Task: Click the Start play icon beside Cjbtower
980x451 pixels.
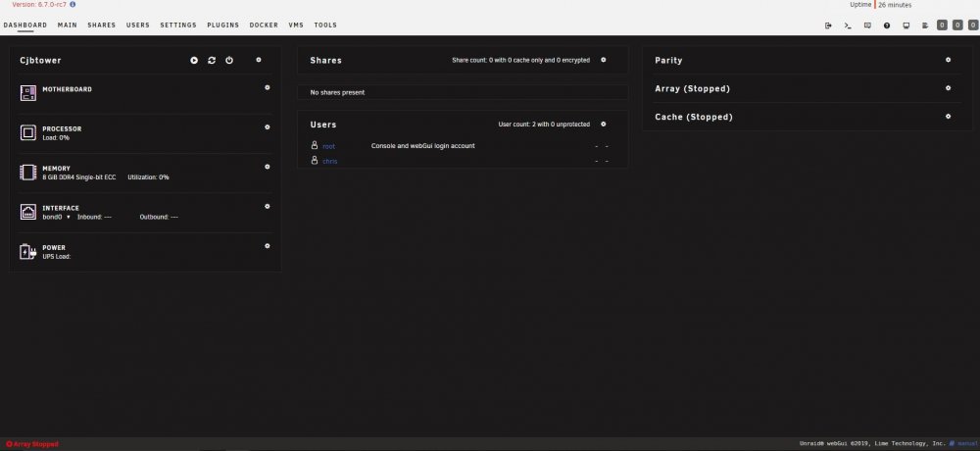Action: click(x=194, y=60)
